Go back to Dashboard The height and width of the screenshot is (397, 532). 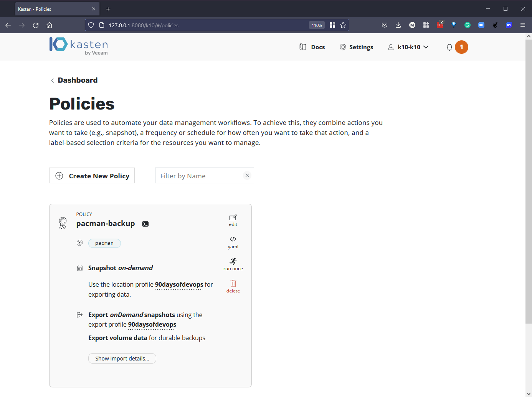(x=77, y=80)
